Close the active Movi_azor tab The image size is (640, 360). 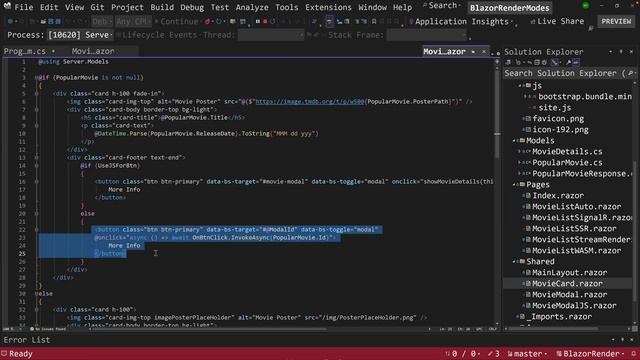tap(484, 52)
